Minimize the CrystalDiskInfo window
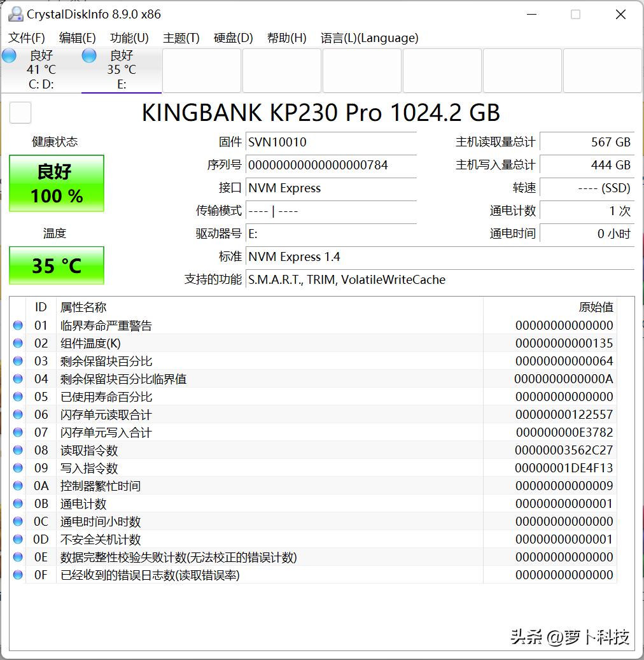The image size is (644, 660). coord(531,14)
